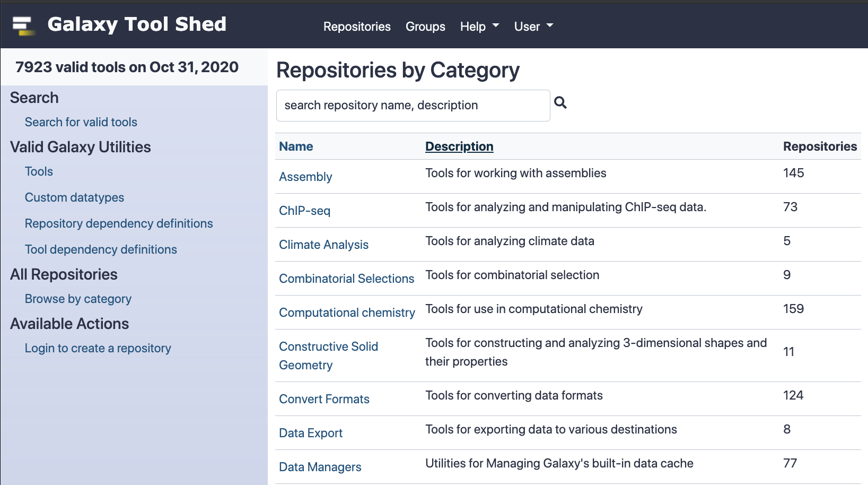Click the Galaxy Tool Shed title
868x485 pixels.
click(x=137, y=24)
